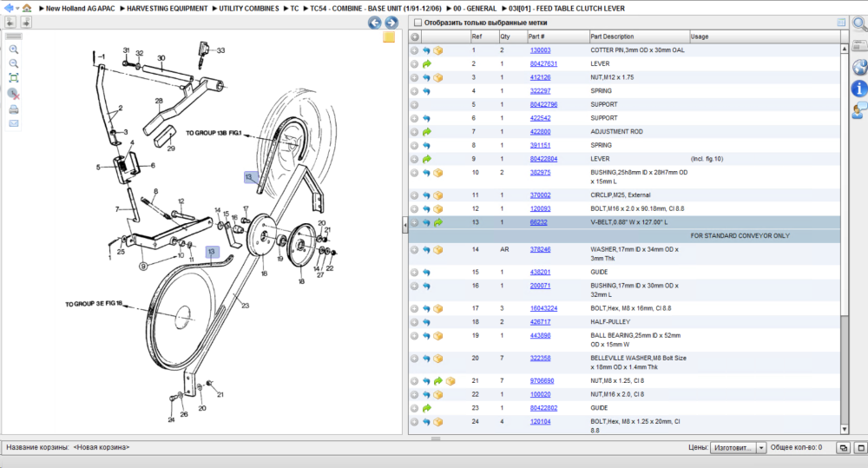Open New Holland AG APAC breadcrumb
Viewport: 868px width, 468px height.
80,9
